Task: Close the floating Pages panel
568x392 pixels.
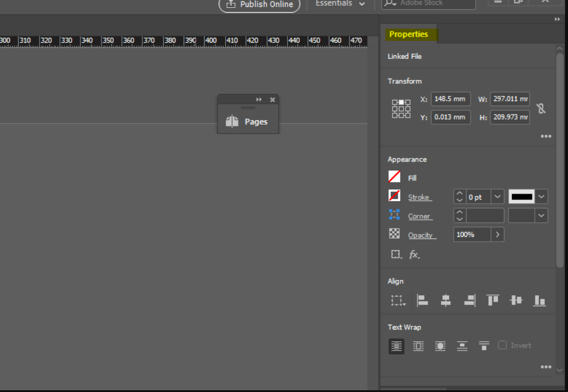Action: click(272, 100)
